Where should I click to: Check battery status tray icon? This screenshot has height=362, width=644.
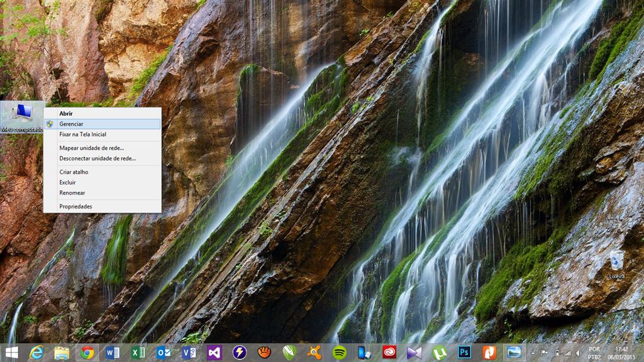pos(557,353)
